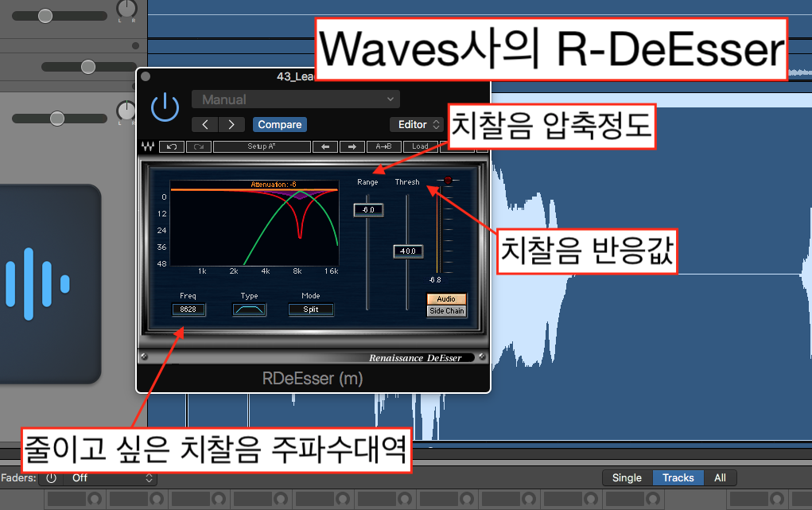Grab the Range slider handle at -6.0
Image resolution: width=812 pixels, height=510 pixels.
(x=368, y=210)
